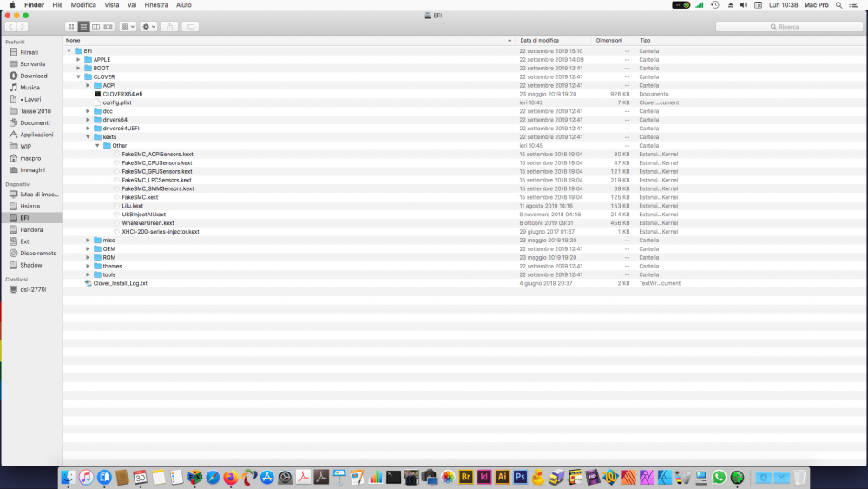Expand the OEM folder
This screenshot has width=868, height=489.
pos(88,248)
